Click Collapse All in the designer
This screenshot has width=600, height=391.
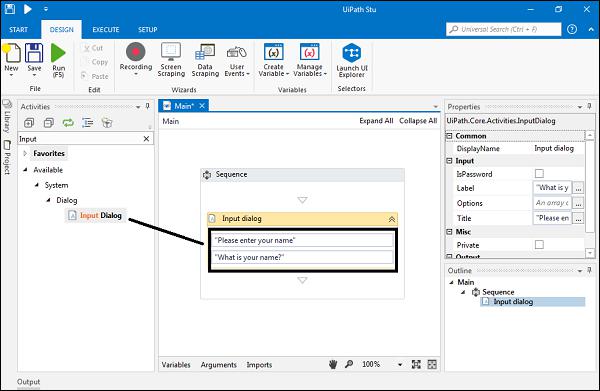point(418,121)
